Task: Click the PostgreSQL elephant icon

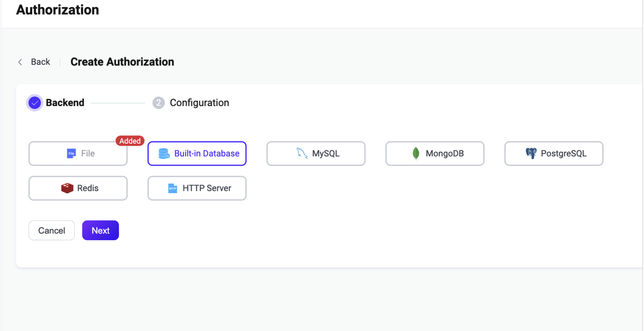Action: (x=531, y=153)
